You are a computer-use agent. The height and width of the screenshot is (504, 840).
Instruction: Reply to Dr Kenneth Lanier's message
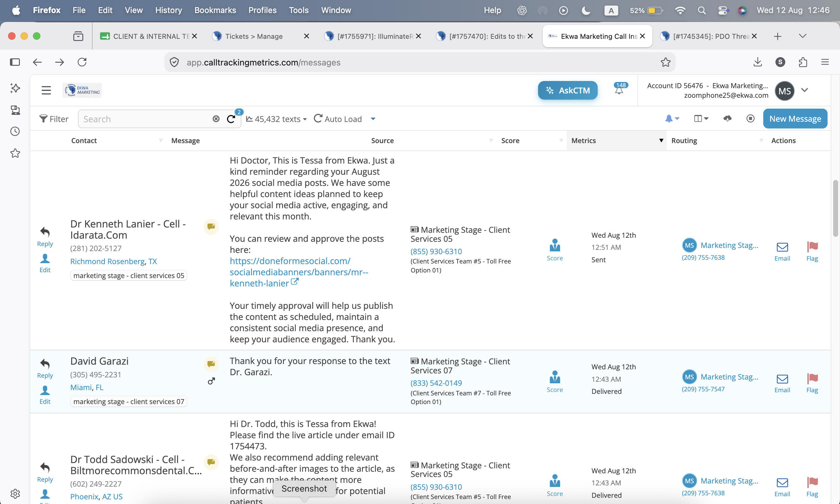[x=45, y=237]
